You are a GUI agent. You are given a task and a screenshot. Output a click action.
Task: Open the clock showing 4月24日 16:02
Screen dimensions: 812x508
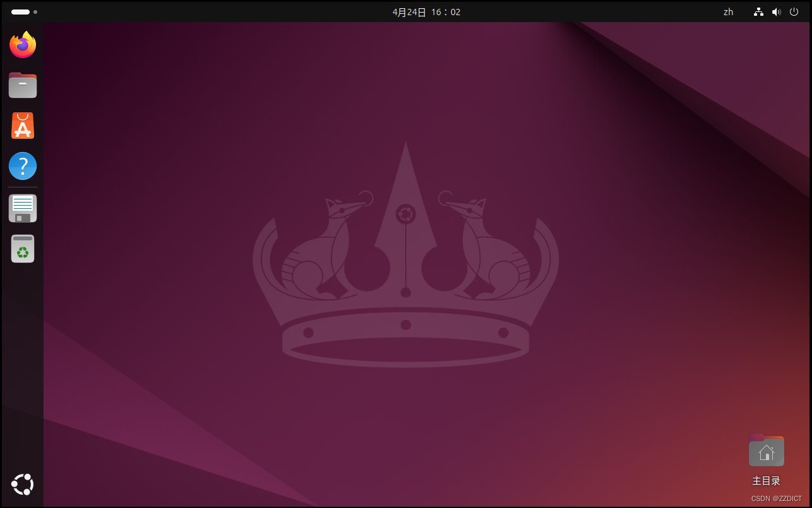(427, 12)
